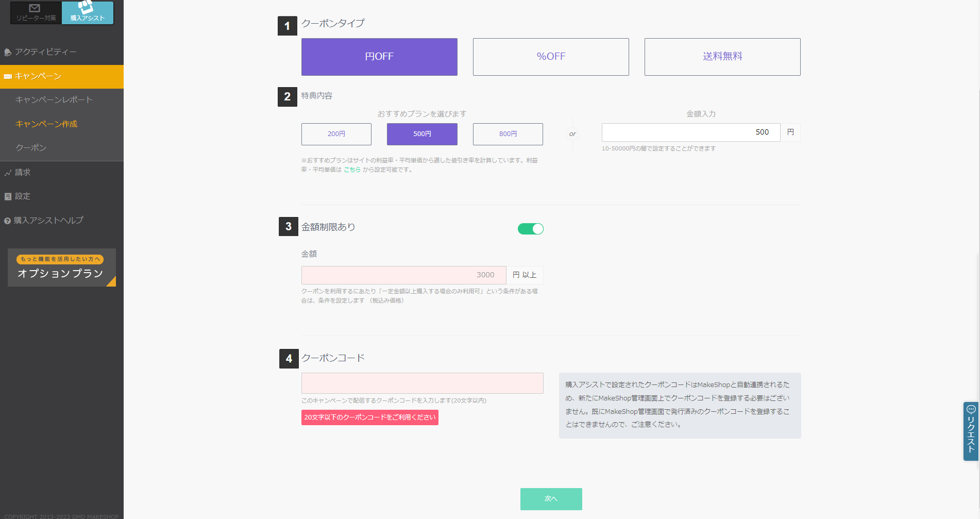Click the MakeShop連携 notice box
Screen dimensions: 980x519
680,406
